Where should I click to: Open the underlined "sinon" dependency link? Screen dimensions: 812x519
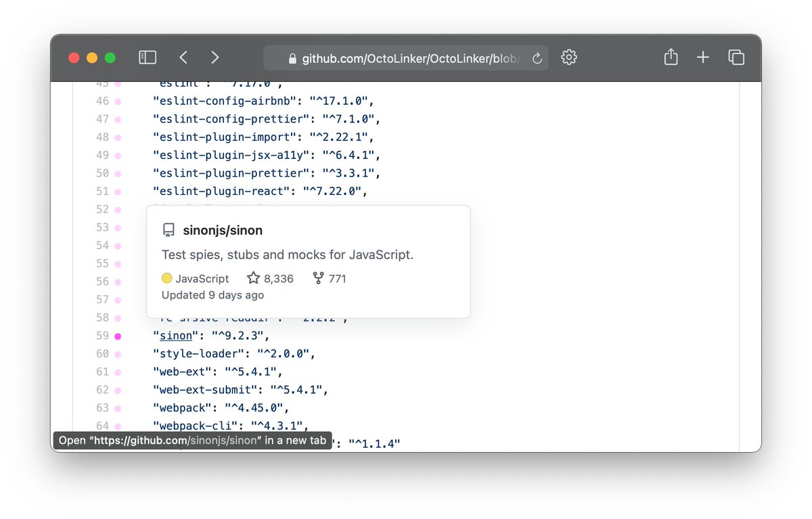pos(176,336)
